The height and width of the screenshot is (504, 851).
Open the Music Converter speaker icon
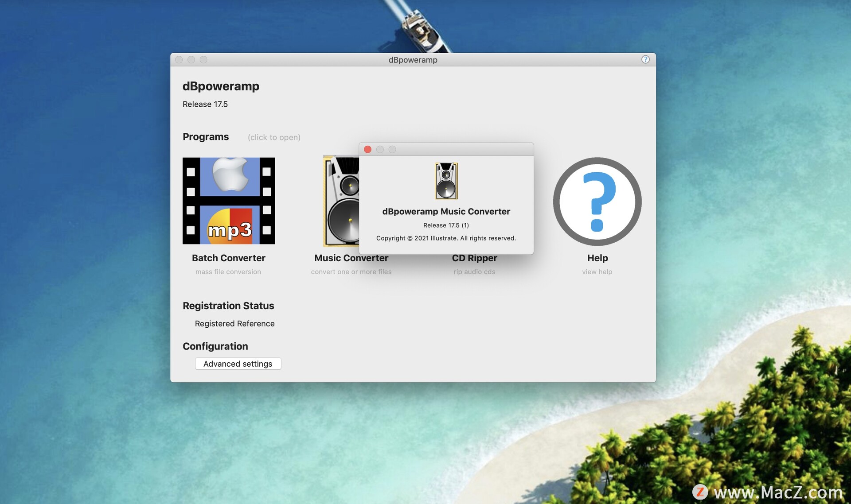[x=341, y=201]
